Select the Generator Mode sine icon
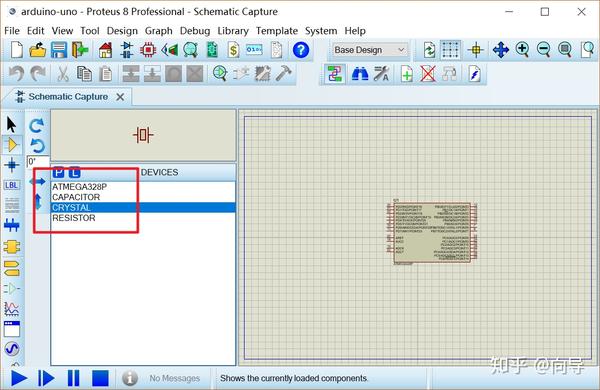Viewport: 600px width, 390px height. click(x=12, y=349)
